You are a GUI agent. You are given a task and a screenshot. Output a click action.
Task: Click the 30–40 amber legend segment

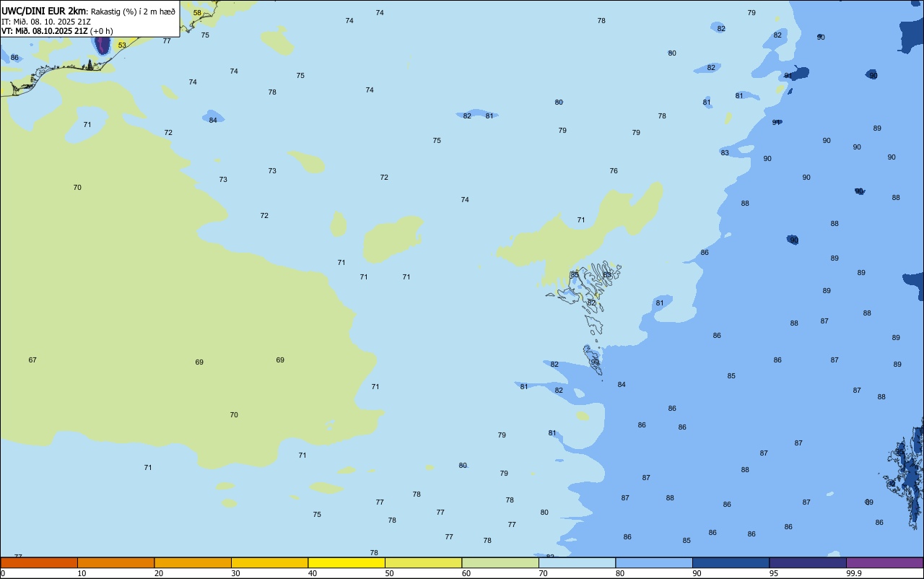tap(269, 562)
